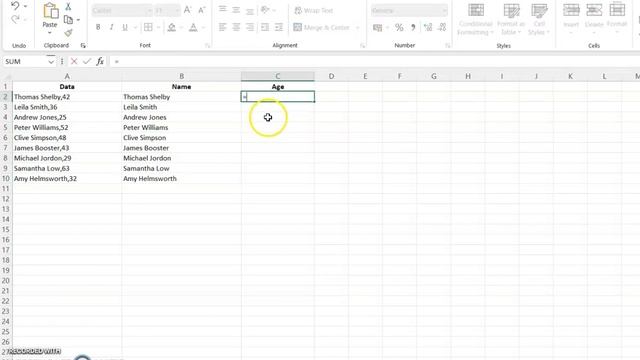Image resolution: width=640 pixels, height=360 pixels.
Task: Open the Number Format combo box
Action: (x=409, y=11)
